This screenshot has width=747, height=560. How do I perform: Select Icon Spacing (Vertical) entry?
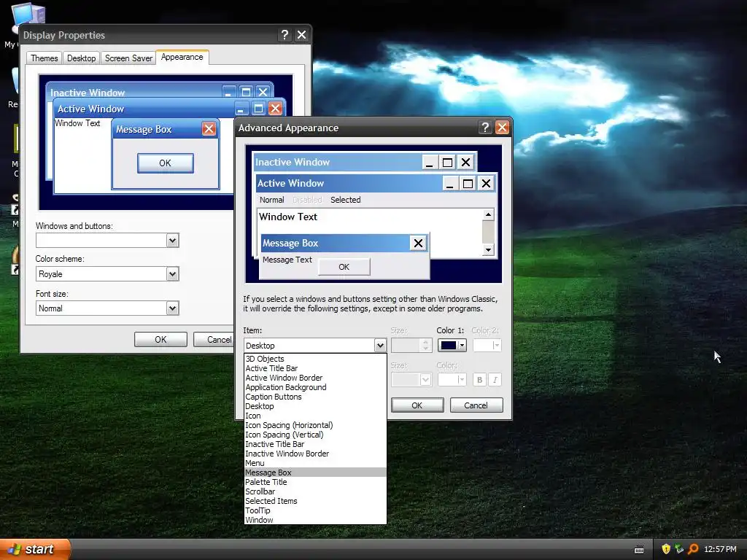click(315, 435)
